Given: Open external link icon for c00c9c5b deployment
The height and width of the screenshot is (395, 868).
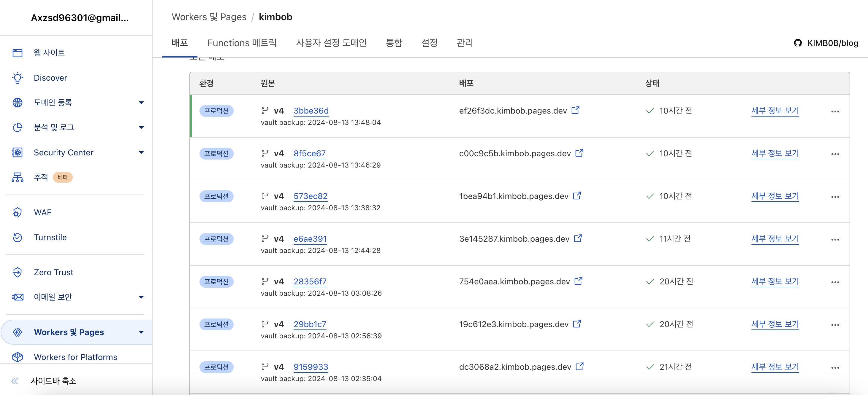Looking at the screenshot, I should click(x=579, y=153).
